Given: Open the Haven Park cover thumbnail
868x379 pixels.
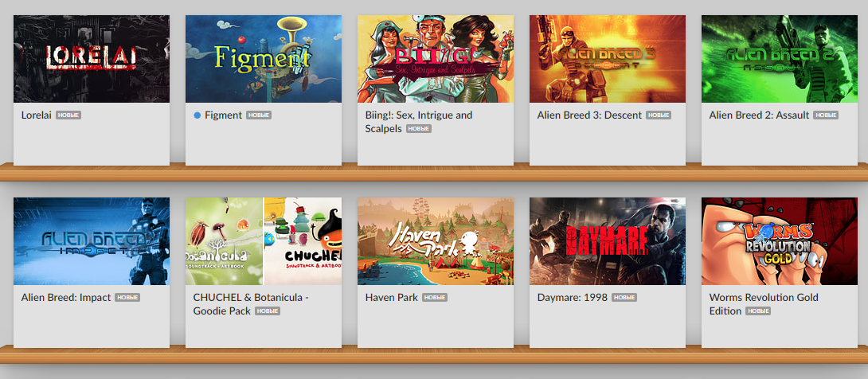Looking at the screenshot, I should 436,241.
